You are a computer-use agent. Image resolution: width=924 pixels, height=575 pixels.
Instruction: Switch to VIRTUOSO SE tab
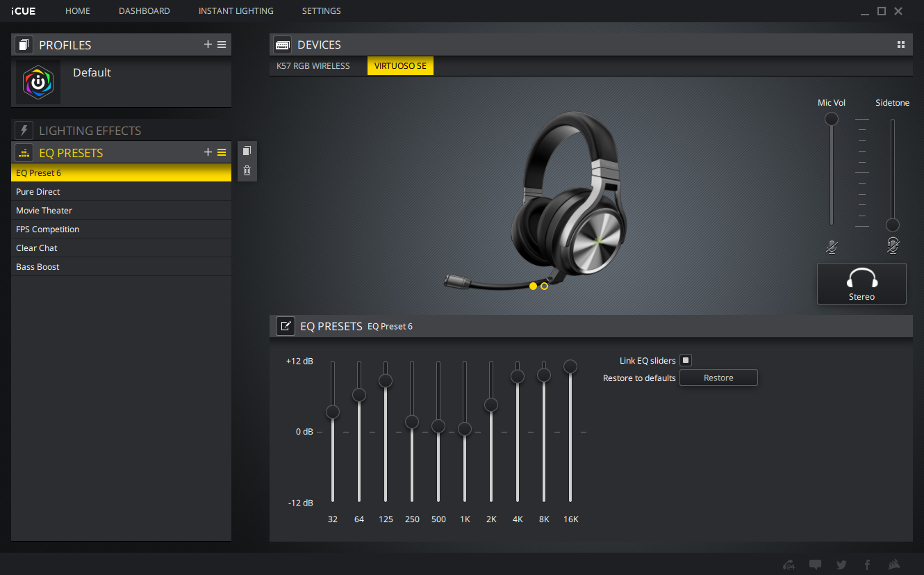[400, 66]
